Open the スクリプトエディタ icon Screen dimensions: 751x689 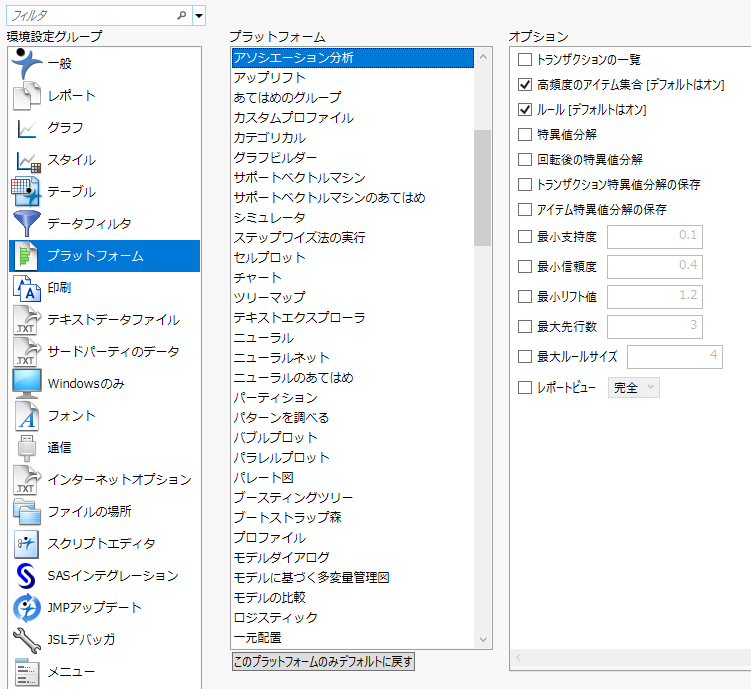(26, 544)
